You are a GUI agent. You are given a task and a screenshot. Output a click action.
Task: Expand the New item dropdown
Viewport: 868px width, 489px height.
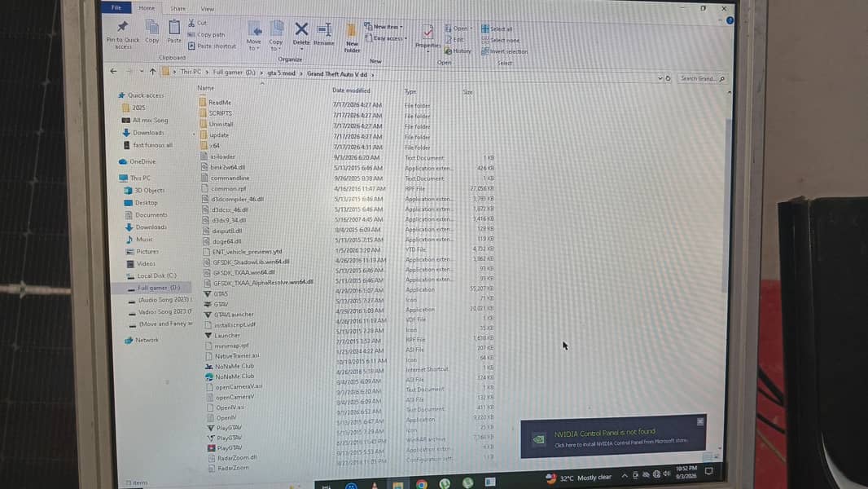click(x=401, y=27)
